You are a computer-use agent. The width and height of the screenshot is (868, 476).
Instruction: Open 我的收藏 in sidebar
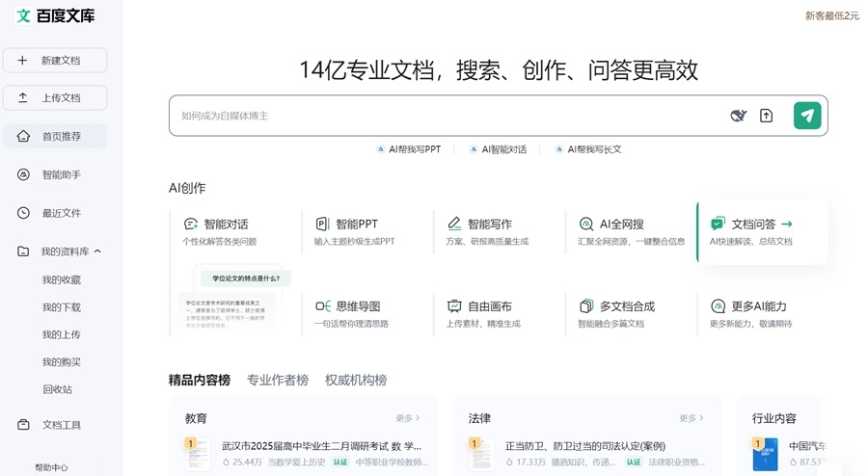pos(62,279)
